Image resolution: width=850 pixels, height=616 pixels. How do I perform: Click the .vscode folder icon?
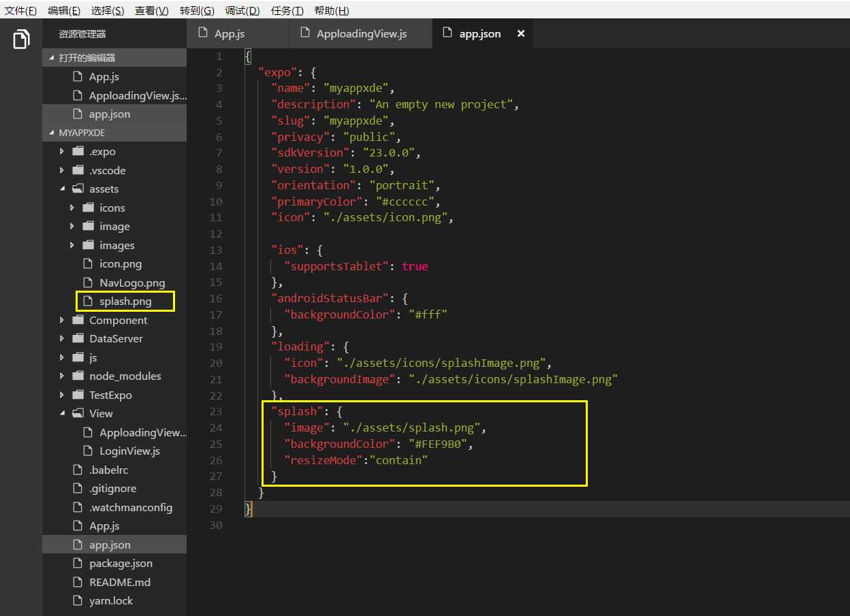(78, 170)
